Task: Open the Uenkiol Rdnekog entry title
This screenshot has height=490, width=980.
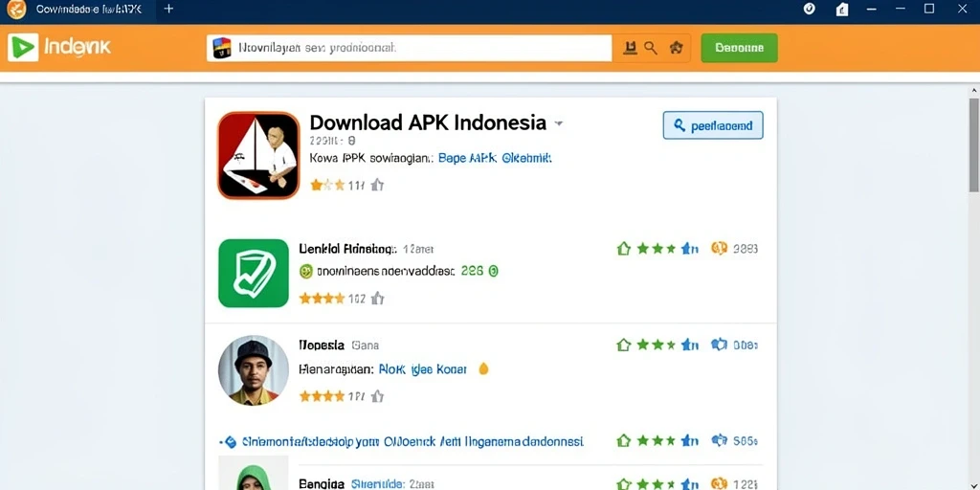Action: tap(347, 249)
